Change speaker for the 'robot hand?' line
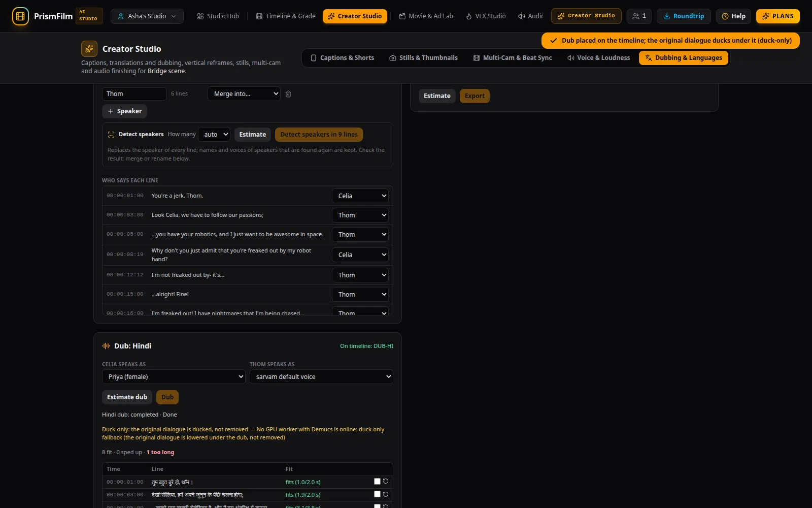The height and width of the screenshot is (508, 812). tap(360, 255)
